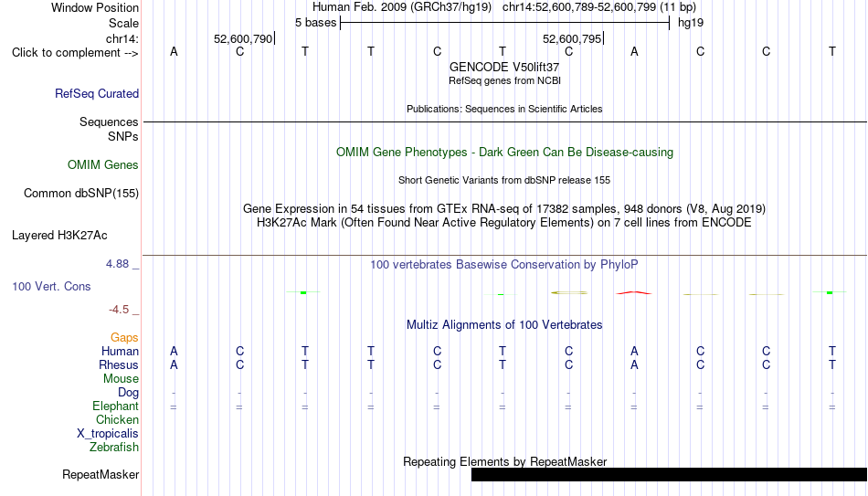Select the Chicken species label
Image resolution: width=868 pixels, height=496 pixels.
117,419
